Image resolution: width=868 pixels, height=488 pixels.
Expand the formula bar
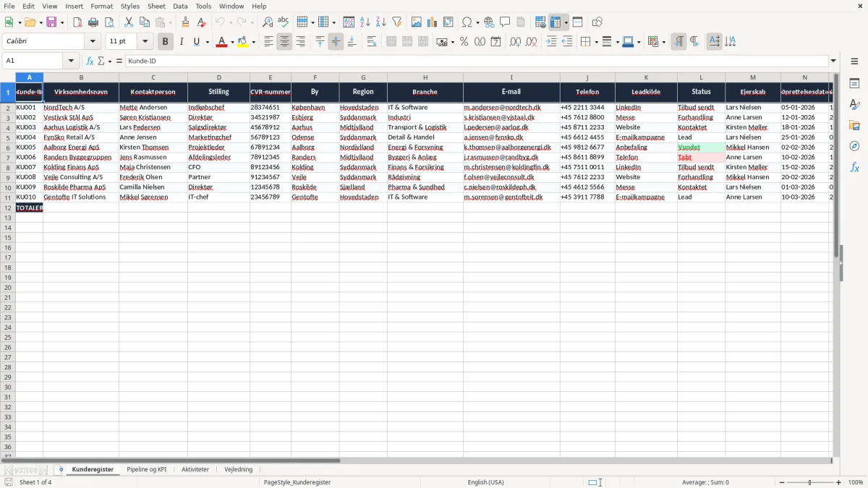point(833,61)
